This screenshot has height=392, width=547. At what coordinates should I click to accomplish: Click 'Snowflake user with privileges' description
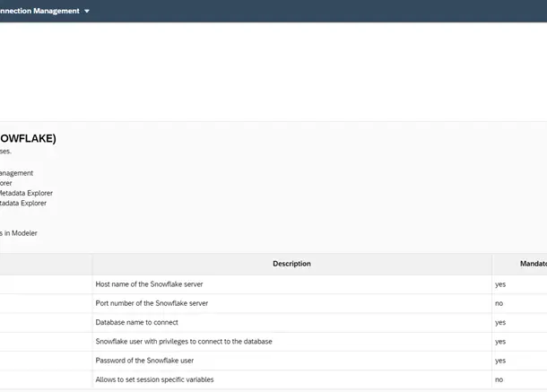pyautogui.click(x=184, y=342)
